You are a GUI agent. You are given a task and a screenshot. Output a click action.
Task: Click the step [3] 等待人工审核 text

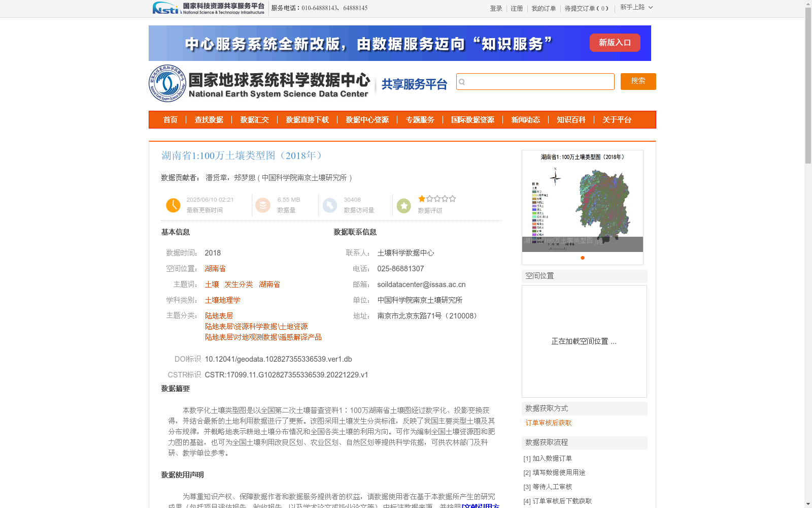pos(548,487)
